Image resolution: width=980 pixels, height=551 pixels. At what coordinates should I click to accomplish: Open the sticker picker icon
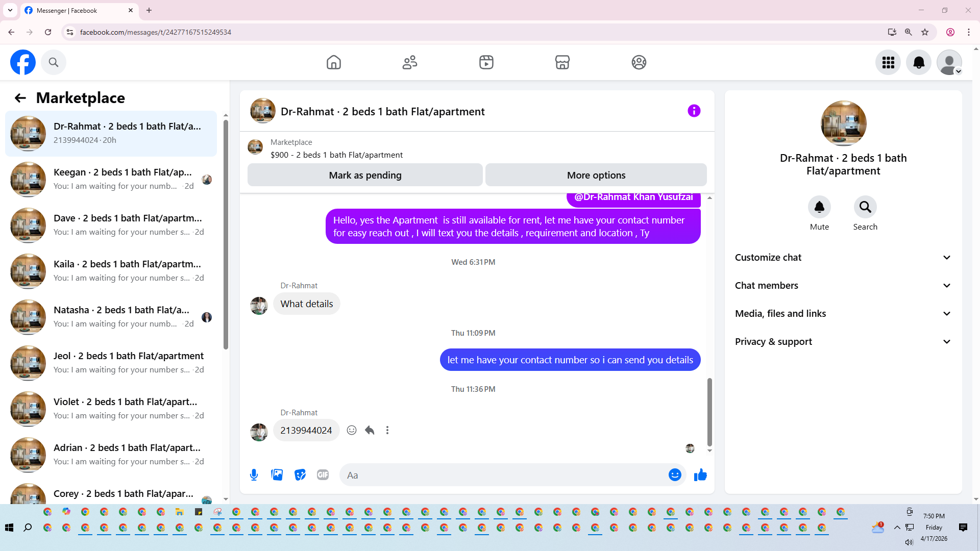[x=300, y=475]
